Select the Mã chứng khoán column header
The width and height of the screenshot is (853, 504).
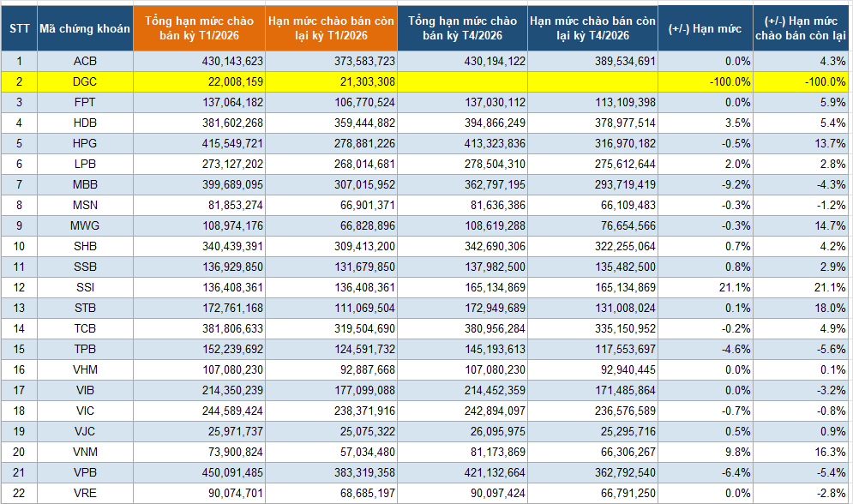tap(85, 28)
